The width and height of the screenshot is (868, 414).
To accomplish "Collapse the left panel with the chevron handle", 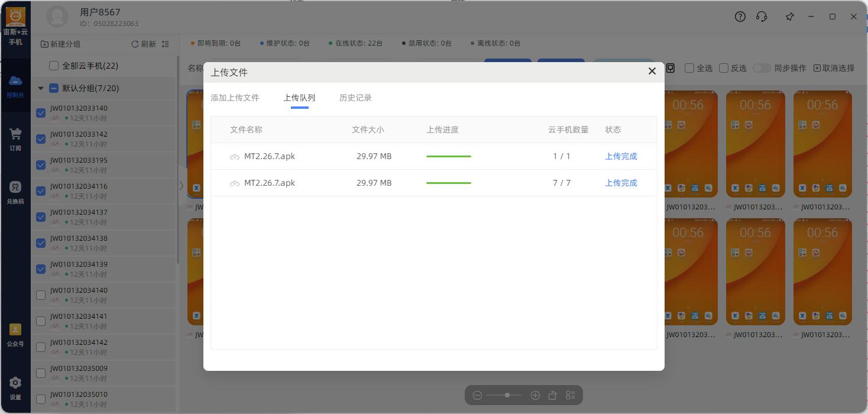I will [181, 185].
